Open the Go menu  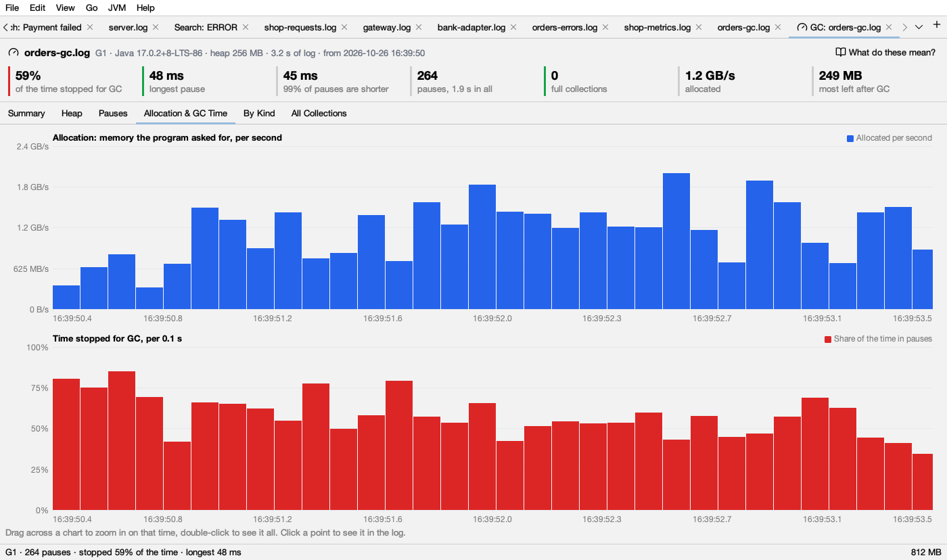pyautogui.click(x=92, y=7)
